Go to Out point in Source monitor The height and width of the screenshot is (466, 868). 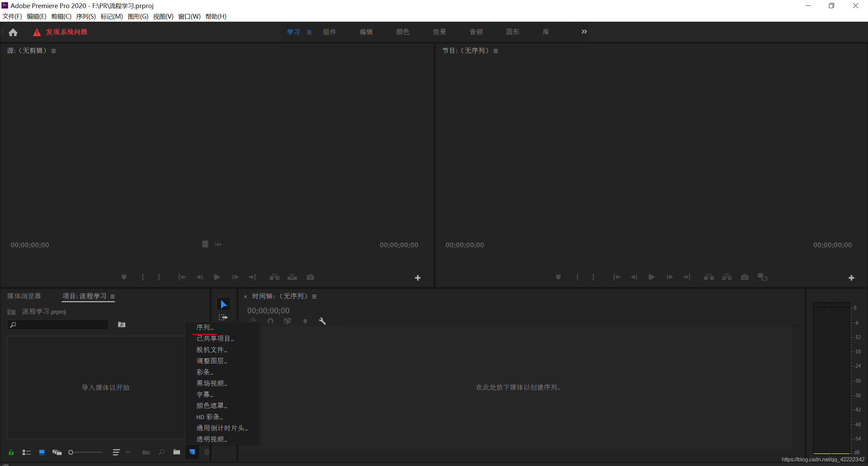click(x=253, y=277)
